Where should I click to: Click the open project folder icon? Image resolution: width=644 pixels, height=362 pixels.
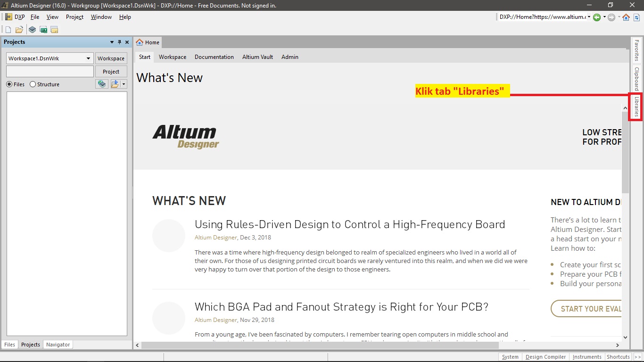(115, 84)
